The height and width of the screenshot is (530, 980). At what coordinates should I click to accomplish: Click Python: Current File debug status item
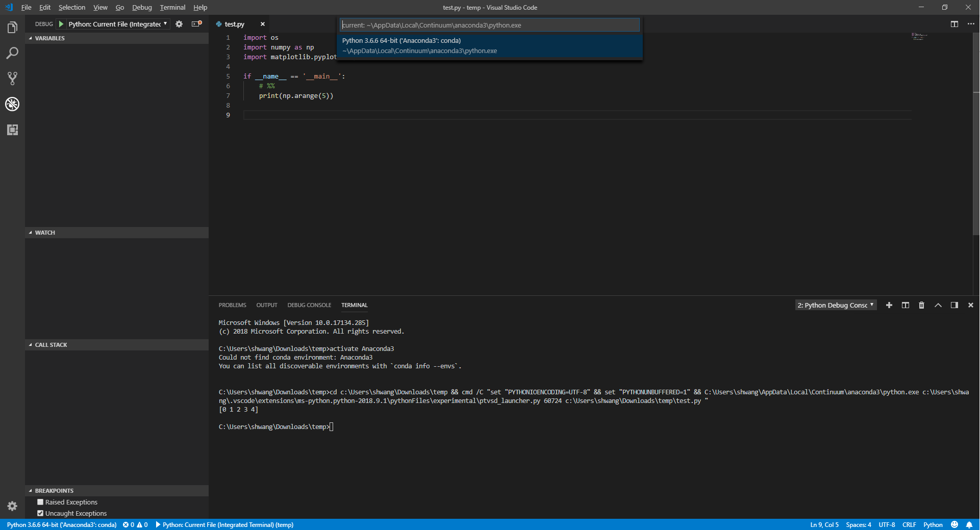point(224,524)
